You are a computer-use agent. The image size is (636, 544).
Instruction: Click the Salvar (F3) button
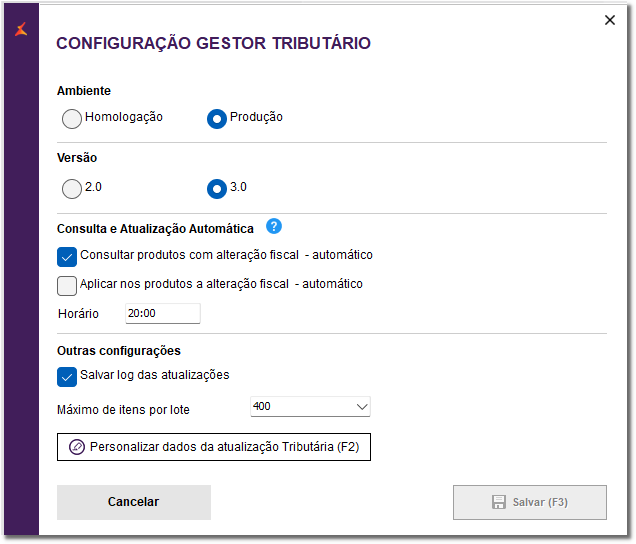pos(529,502)
